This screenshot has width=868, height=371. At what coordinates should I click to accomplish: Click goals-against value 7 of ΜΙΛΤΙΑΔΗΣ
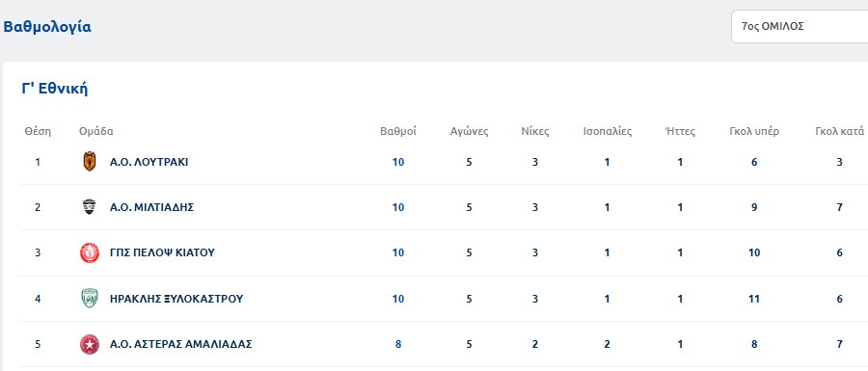840,207
